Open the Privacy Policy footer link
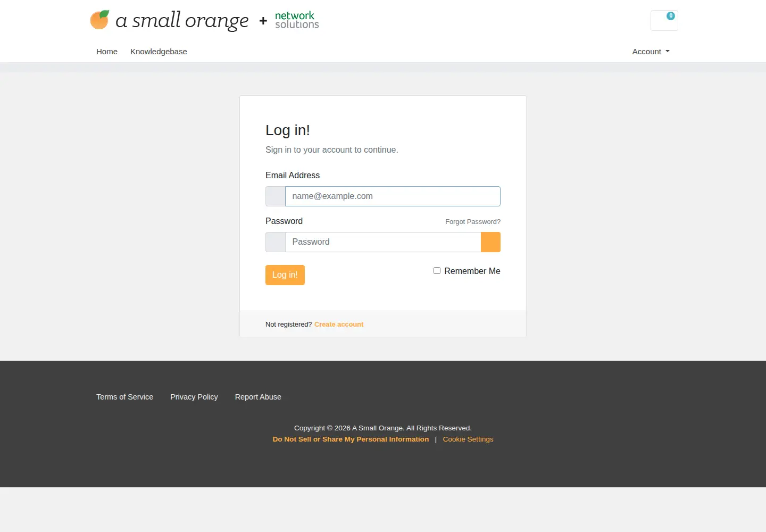Viewport: 766px width, 532px height. pos(194,397)
